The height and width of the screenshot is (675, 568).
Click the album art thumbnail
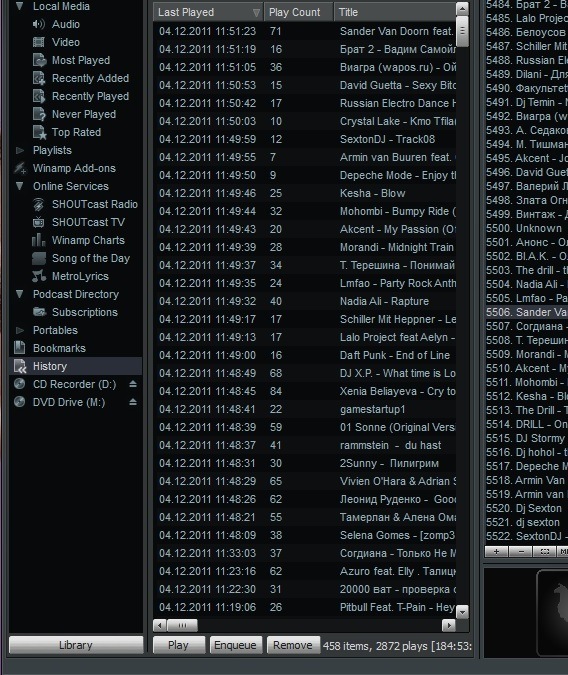tap(553, 611)
